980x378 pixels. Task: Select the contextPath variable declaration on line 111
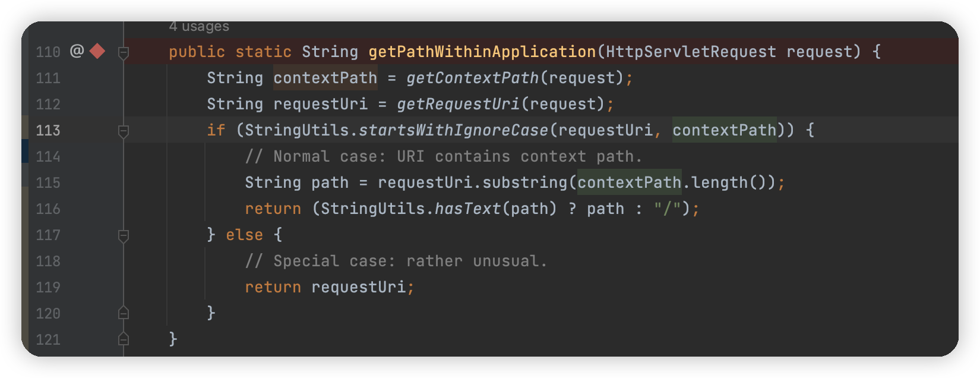(x=325, y=78)
